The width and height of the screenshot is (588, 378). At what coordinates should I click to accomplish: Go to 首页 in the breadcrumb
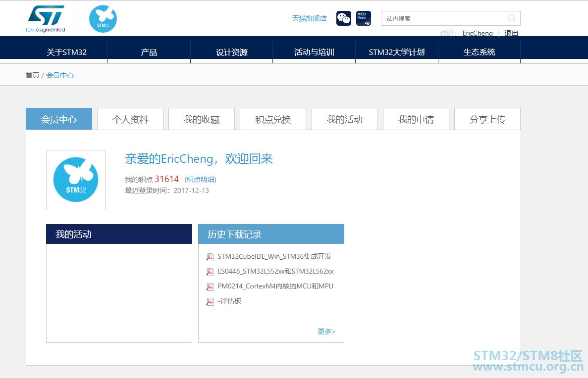point(32,75)
